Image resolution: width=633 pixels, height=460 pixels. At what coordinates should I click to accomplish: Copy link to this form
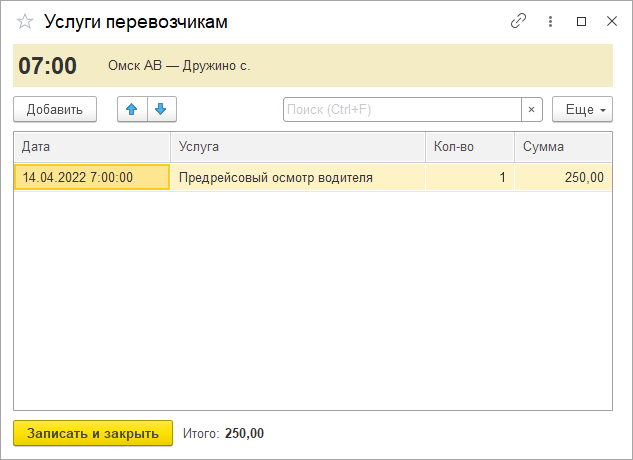[x=518, y=21]
